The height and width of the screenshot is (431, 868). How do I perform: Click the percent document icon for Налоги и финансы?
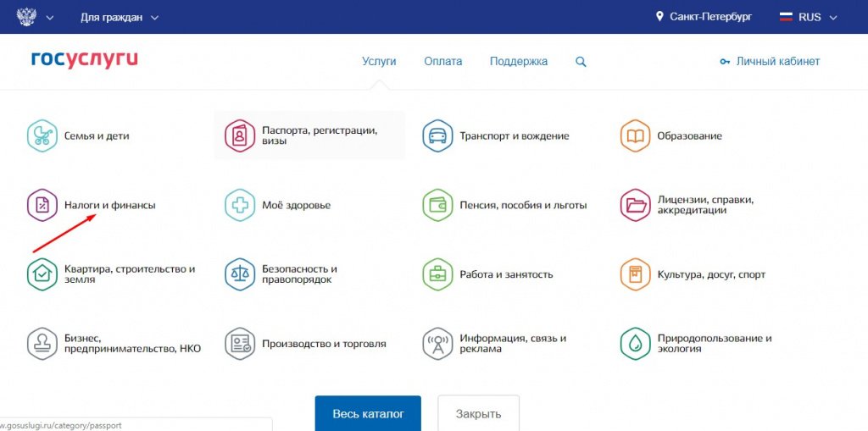click(42, 205)
